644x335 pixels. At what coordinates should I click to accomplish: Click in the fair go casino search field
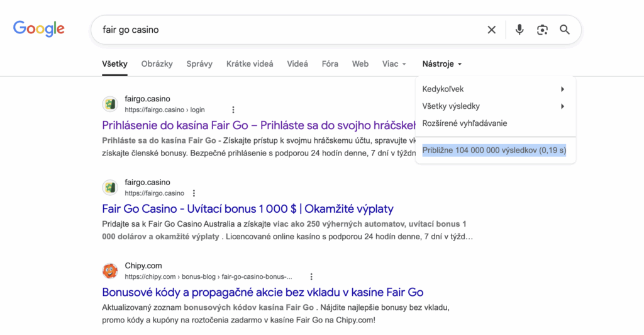(283, 30)
